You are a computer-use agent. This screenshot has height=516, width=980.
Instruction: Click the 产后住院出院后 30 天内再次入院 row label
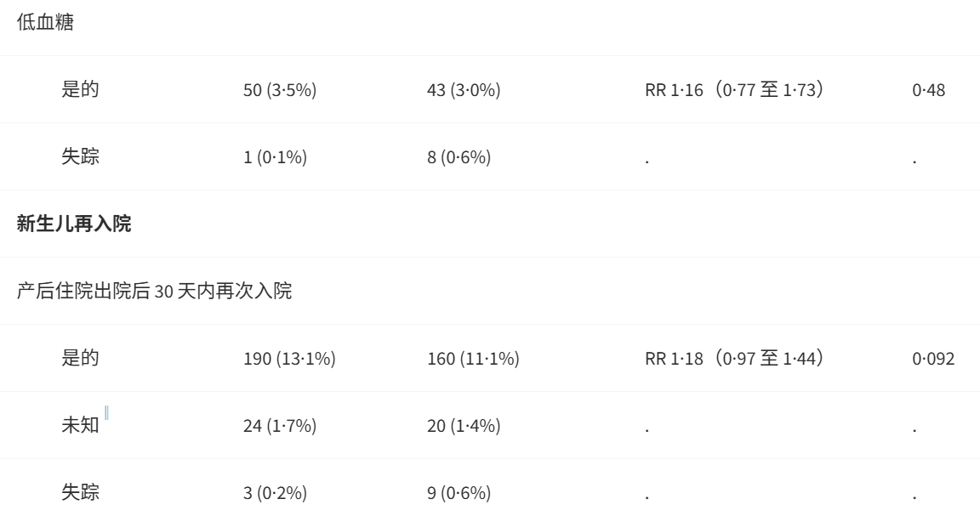pos(154,291)
